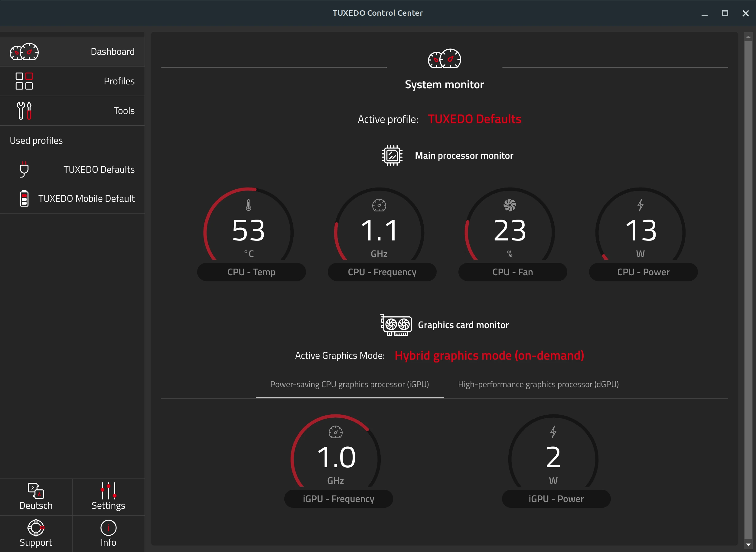Screen dimensions: 756x552
Task: Click the Info circle icon
Action: tap(108, 528)
